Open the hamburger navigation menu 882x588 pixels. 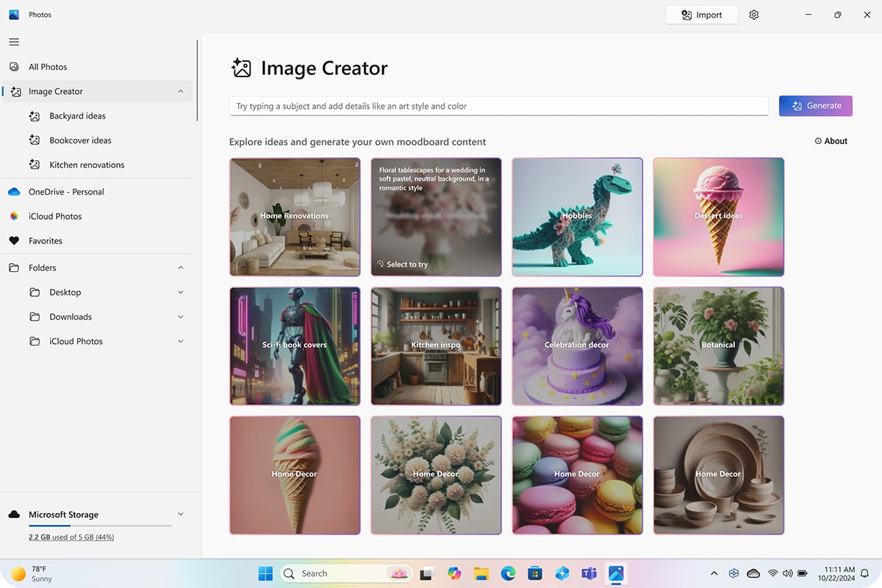click(14, 42)
